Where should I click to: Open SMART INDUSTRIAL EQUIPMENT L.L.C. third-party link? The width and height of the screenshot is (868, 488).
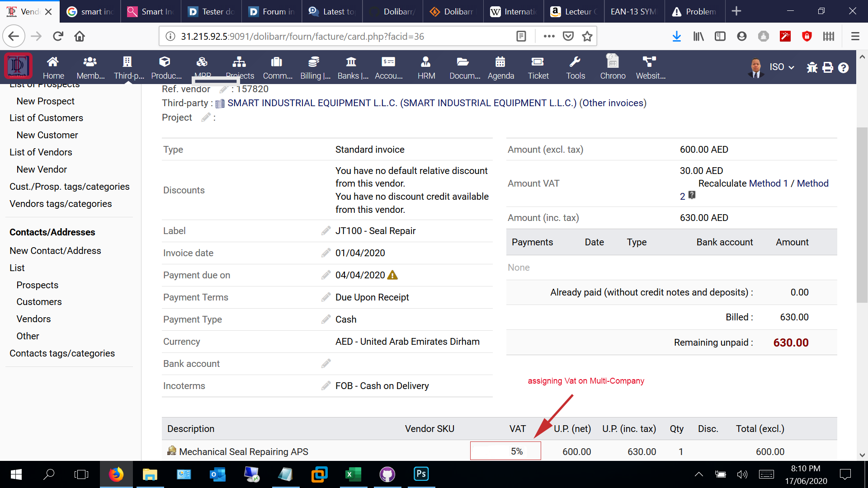pyautogui.click(x=402, y=103)
